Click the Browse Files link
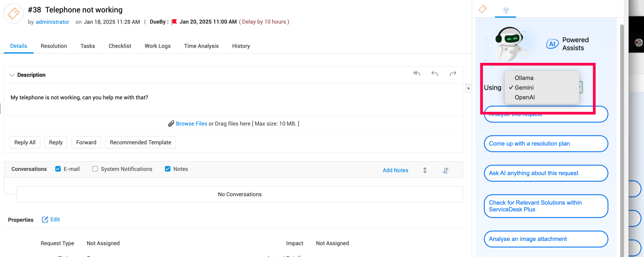 tap(192, 123)
